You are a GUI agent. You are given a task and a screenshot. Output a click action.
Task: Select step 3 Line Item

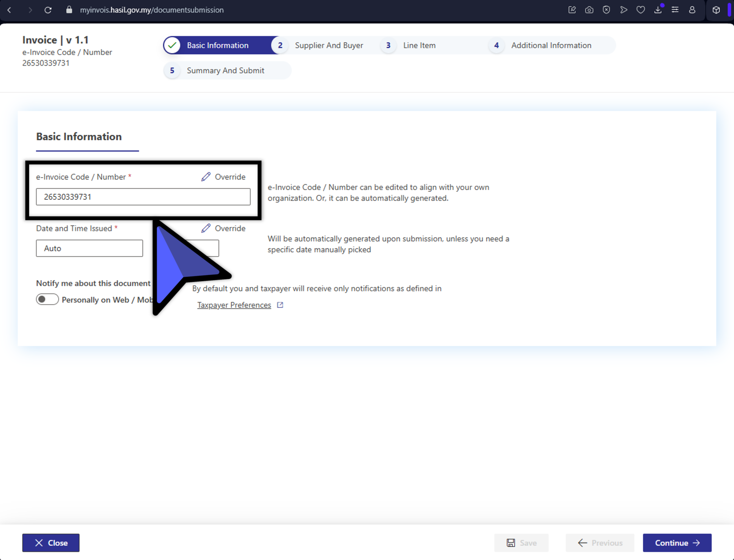click(x=419, y=45)
